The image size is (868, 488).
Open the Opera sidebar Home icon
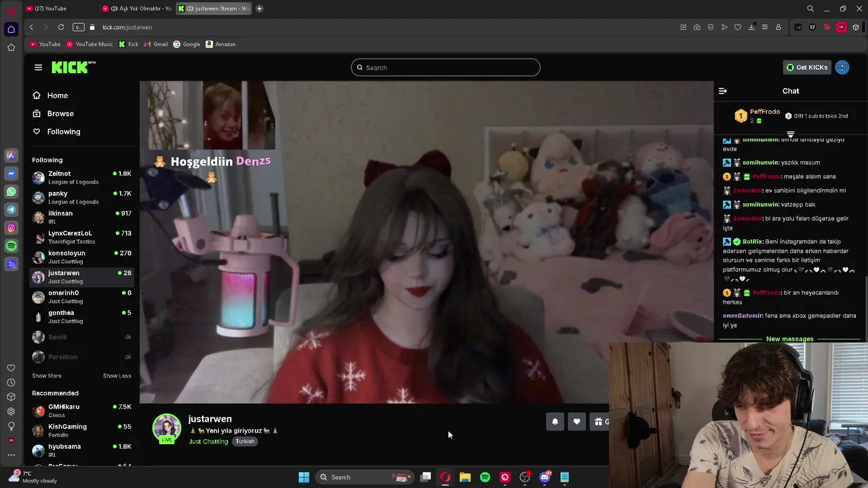click(11, 29)
